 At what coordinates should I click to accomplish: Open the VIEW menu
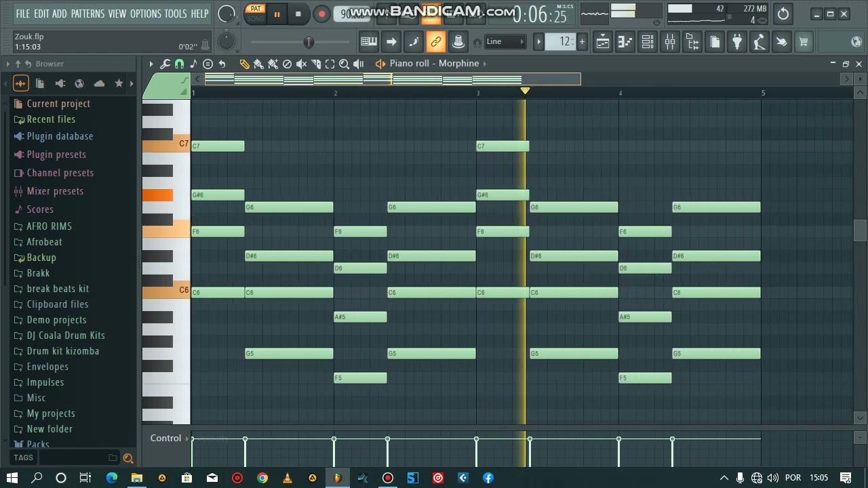click(117, 14)
